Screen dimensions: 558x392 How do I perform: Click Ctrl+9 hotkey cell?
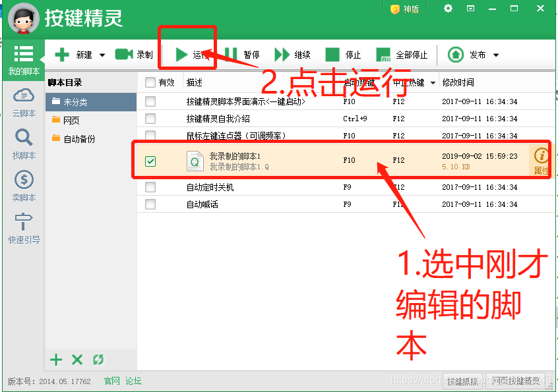click(355, 119)
